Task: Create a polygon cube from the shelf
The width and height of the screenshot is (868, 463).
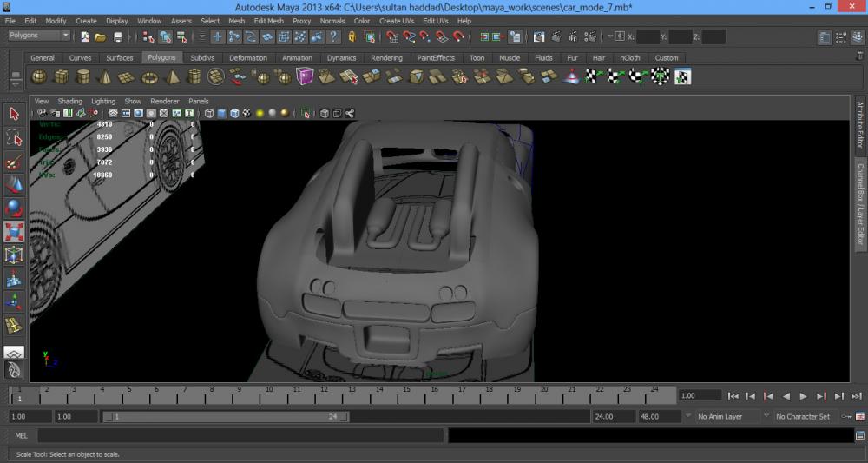Action: 62,77
